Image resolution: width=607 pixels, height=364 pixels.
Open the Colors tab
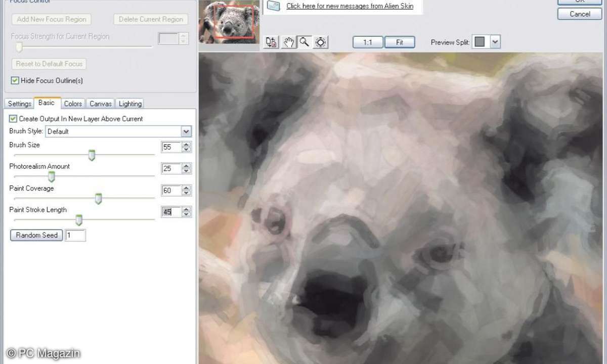pos(73,104)
